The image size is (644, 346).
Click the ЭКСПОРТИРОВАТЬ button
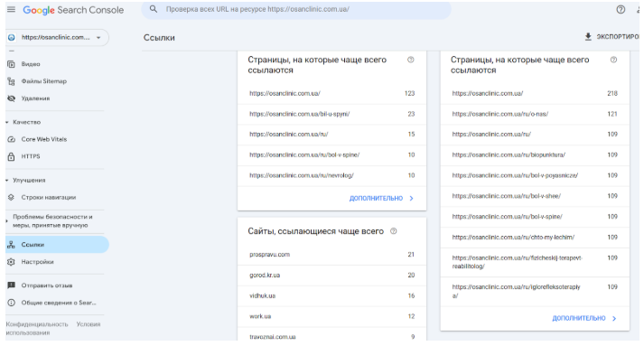click(x=611, y=36)
